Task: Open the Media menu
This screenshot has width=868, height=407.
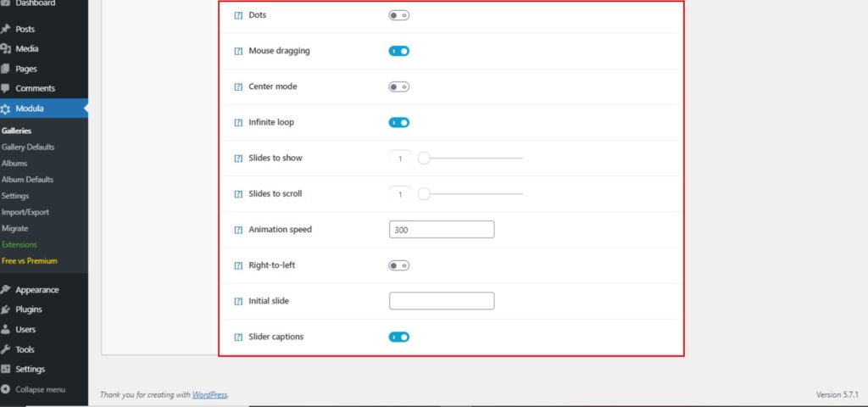Action: point(44,48)
